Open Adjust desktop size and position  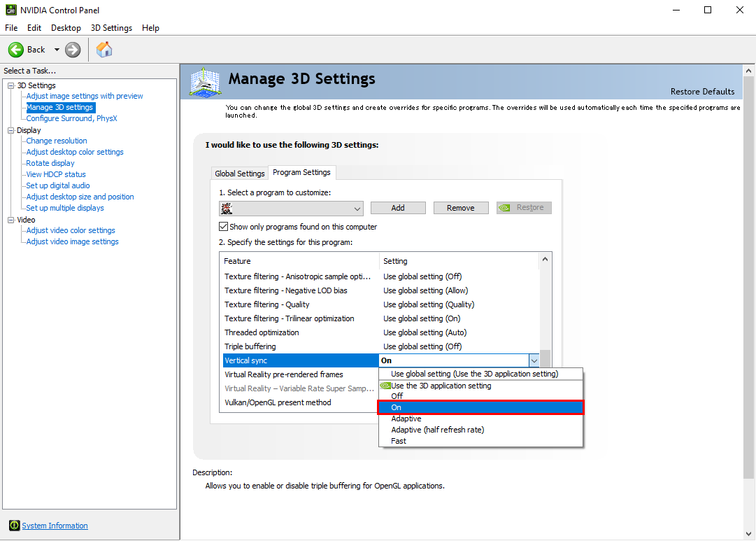point(80,197)
